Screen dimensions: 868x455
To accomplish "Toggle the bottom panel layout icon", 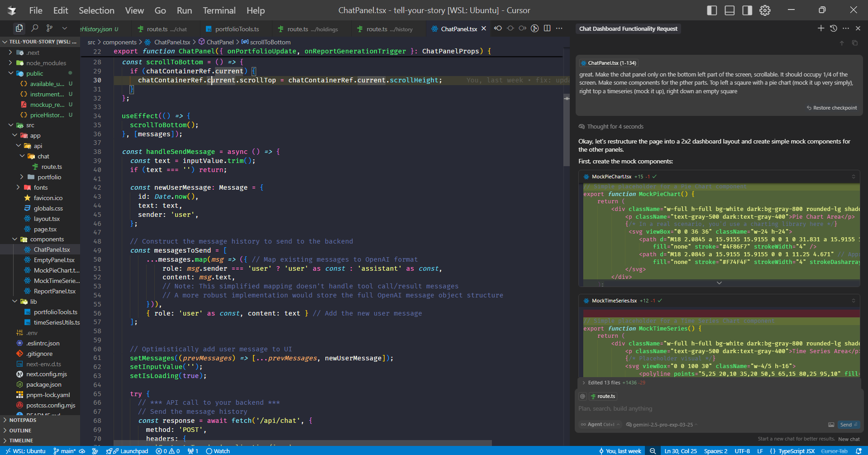I will 730,10.
